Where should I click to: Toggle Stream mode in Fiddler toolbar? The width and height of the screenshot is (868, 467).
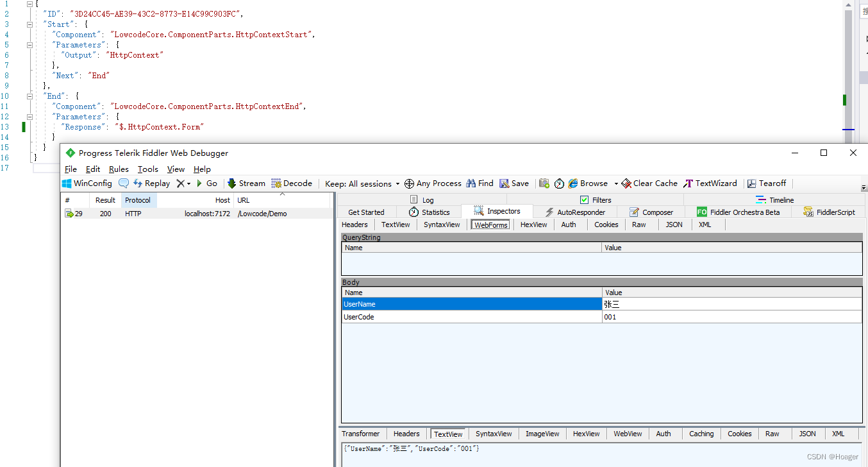coord(246,183)
